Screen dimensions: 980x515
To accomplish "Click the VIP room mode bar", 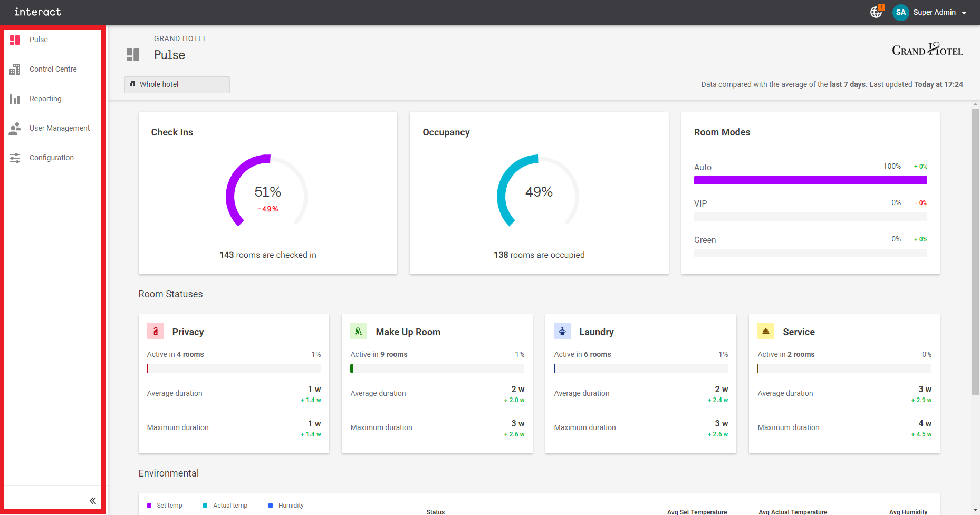I will click(810, 217).
